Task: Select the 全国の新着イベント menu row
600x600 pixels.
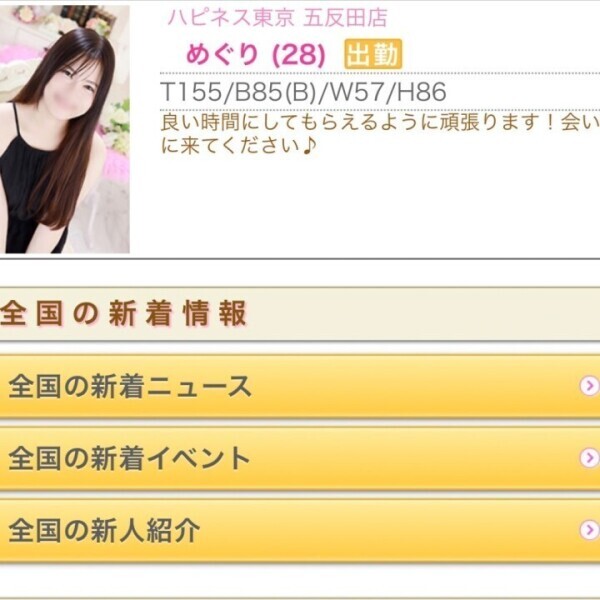Action: 300,458
